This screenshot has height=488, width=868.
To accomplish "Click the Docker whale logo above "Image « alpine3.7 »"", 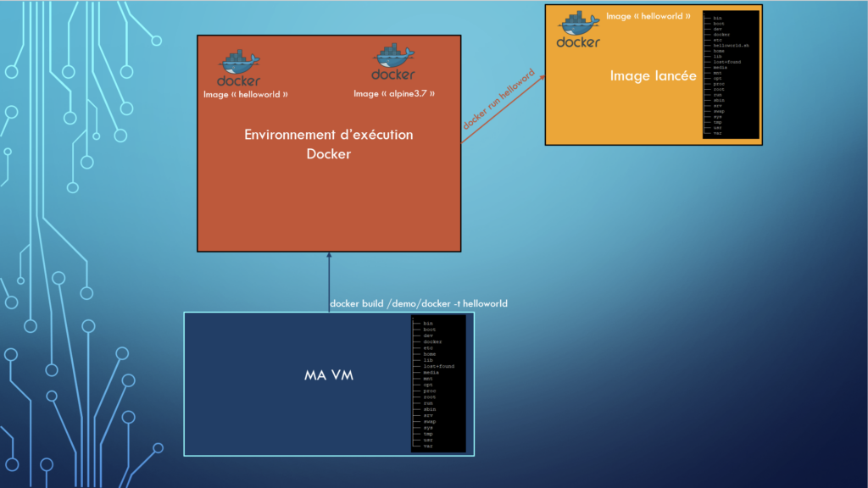I will pos(393,61).
